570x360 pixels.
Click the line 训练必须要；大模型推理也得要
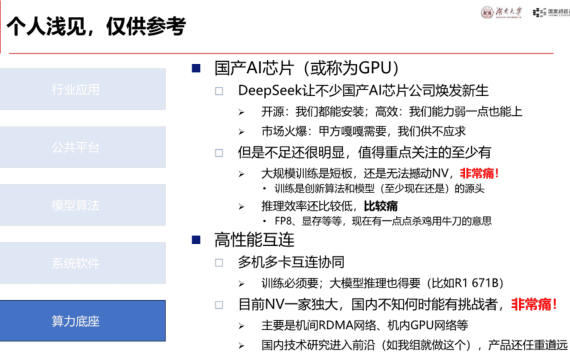[382, 283]
